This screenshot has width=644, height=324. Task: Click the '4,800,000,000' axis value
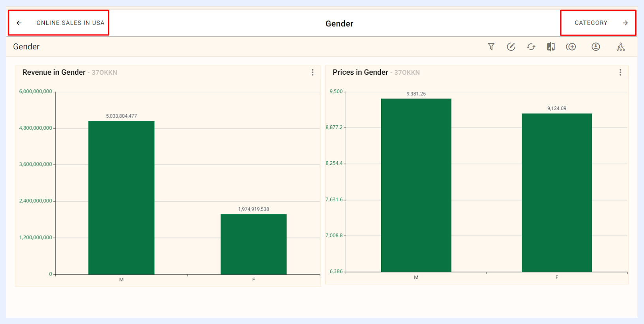pyautogui.click(x=36, y=128)
